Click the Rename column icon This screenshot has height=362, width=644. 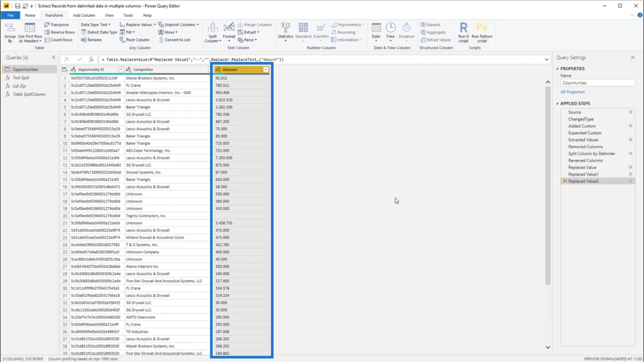[83, 40]
